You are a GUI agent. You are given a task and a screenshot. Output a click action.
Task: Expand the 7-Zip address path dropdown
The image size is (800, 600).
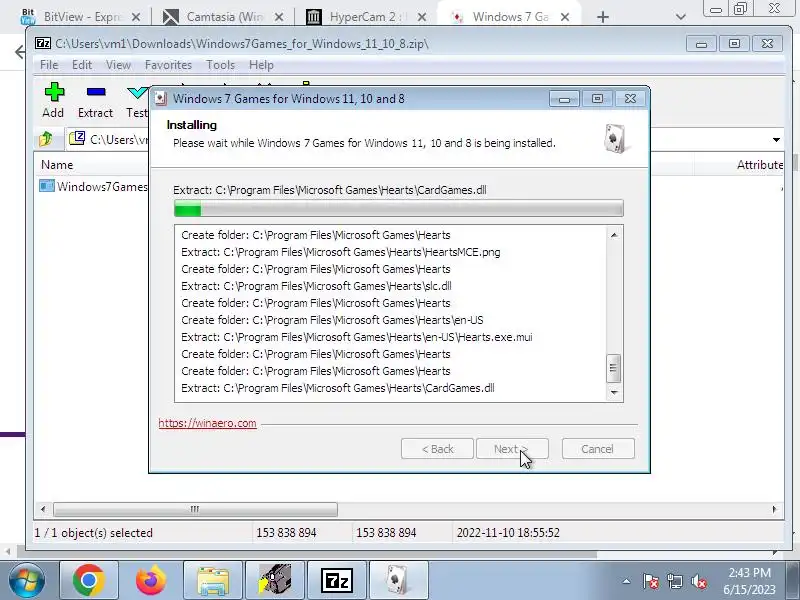click(x=776, y=139)
